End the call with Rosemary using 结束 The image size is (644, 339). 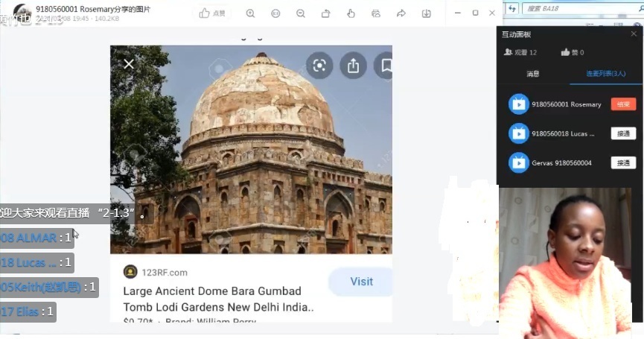pyautogui.click(x=623, y=104)
